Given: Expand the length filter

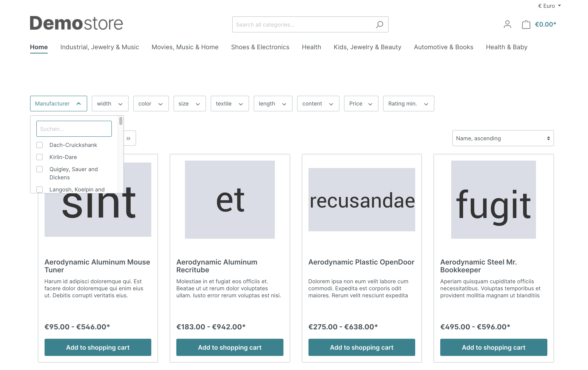Looking at the screenshot, I should (273, 104).
